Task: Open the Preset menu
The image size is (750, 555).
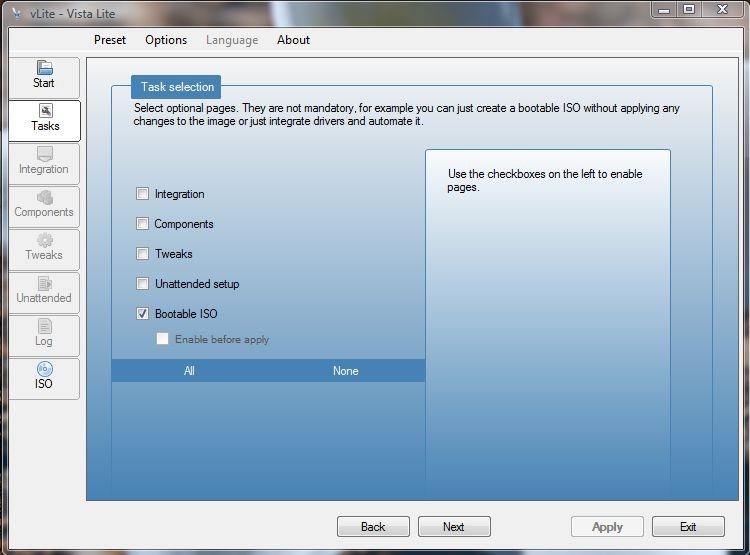Action: tap(110, 40)
